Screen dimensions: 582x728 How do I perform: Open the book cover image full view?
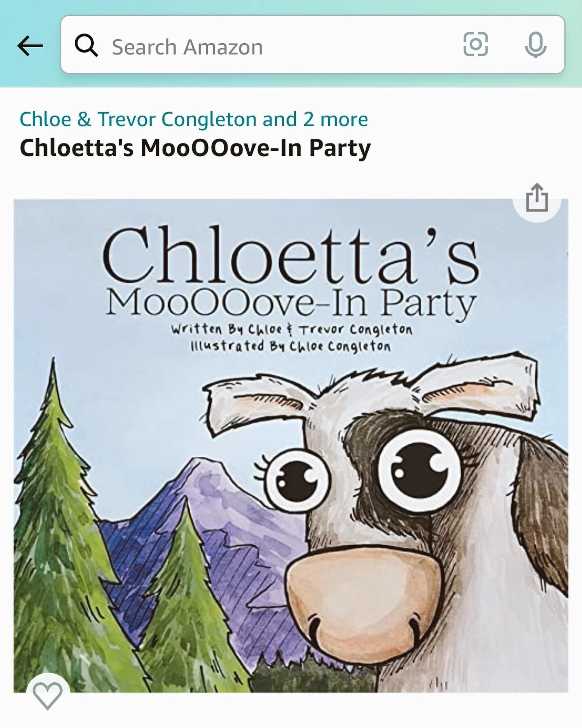[291, 445]
